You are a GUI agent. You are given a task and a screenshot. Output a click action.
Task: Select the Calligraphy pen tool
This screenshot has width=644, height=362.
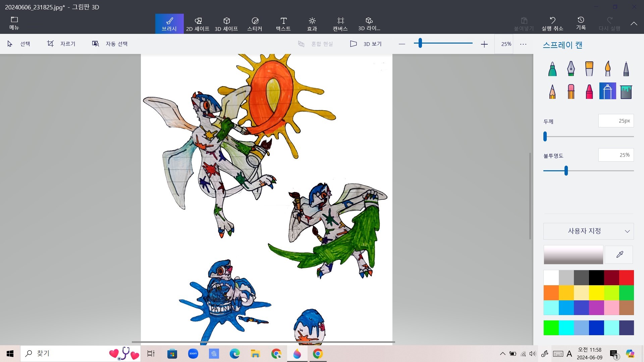click(x=571, y=69)
